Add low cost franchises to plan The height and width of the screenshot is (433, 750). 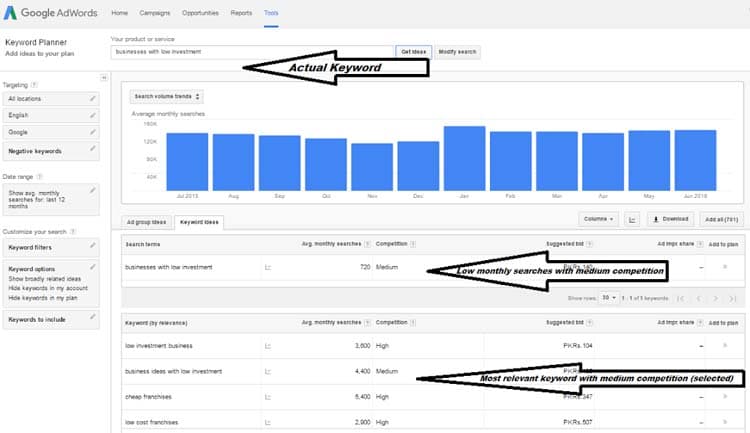pos(725,422)
